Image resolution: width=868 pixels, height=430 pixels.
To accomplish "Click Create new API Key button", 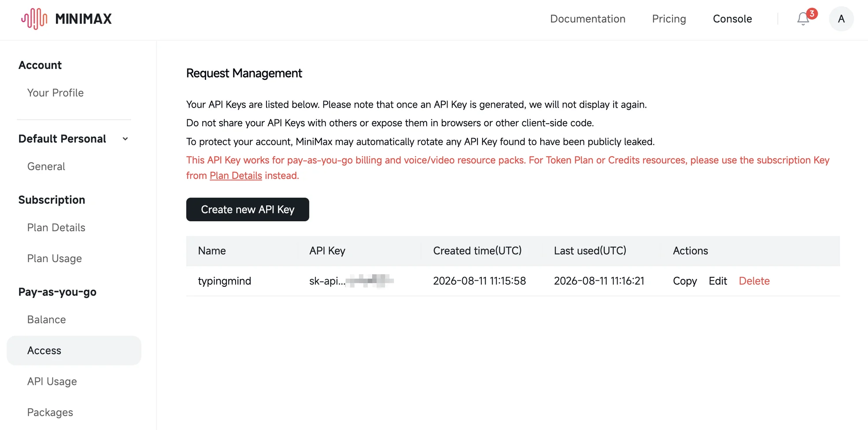I will 247,210.
